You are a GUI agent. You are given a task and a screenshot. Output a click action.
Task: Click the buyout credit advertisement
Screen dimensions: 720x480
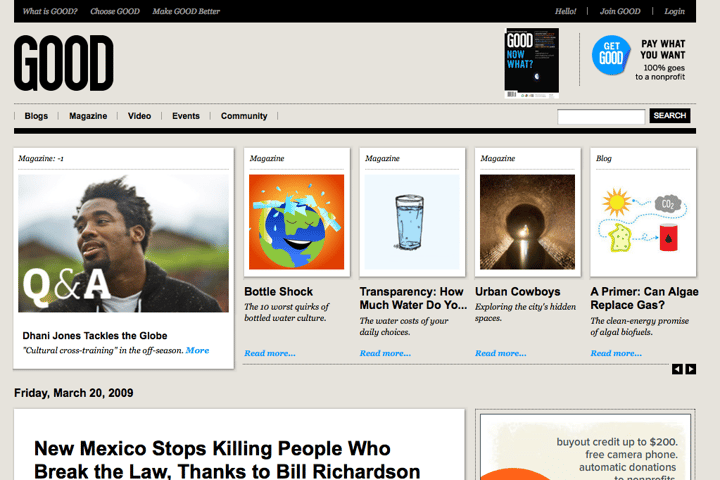(x=585, y=447)
